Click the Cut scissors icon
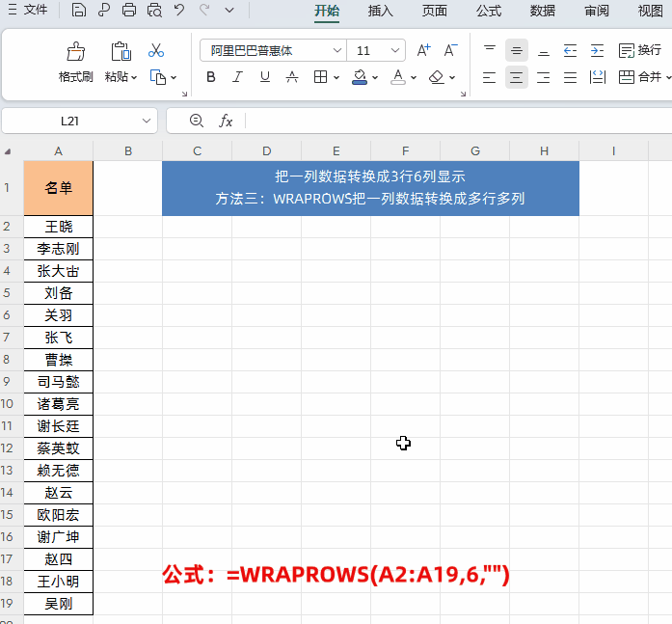672x624 pixels. point(156,51)
